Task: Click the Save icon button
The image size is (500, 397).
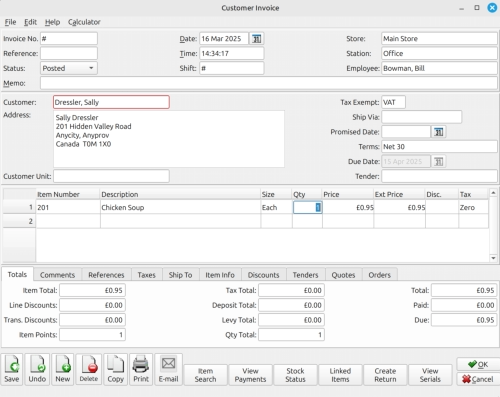Action: 12,369
